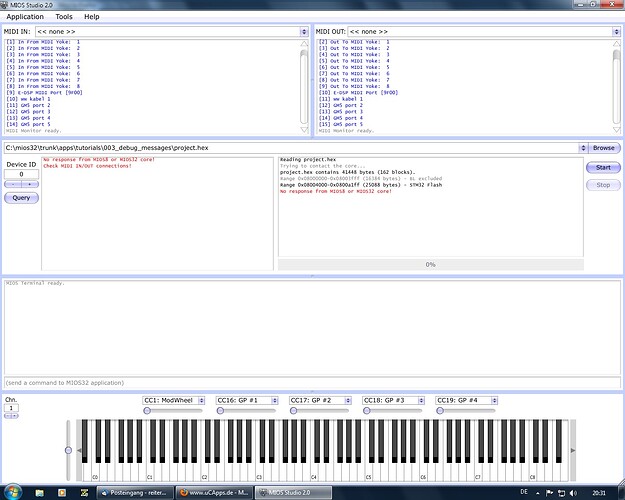625x500 pixels.
Task: Expand the hex file path history dropdown
Action: 583,148
